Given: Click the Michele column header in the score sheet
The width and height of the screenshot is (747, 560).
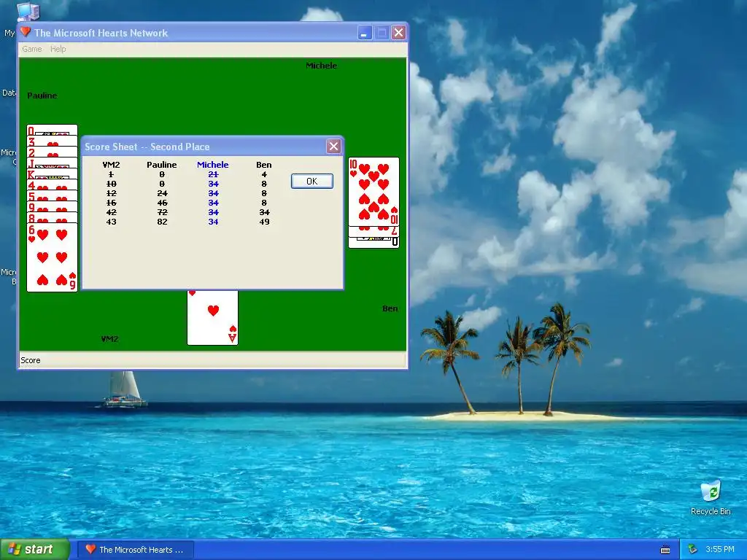Looking at the screenshot, I should pos(213,165).
